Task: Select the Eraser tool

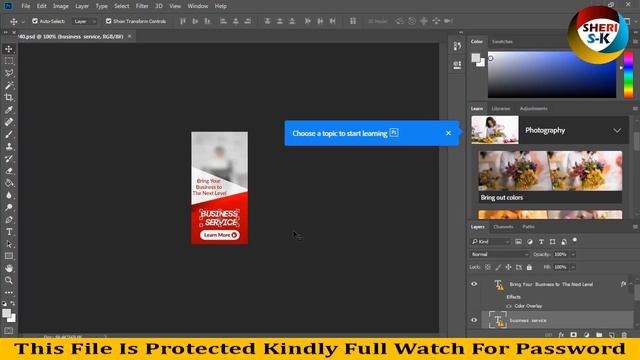Action: pos(9,171)
